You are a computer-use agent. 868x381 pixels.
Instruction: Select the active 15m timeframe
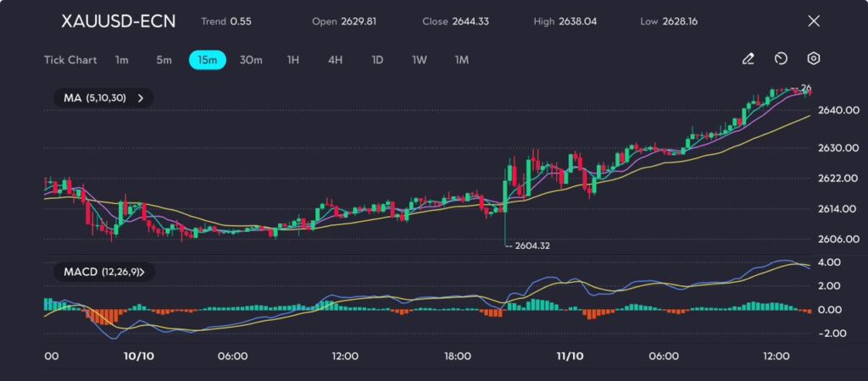coord(207,60)
